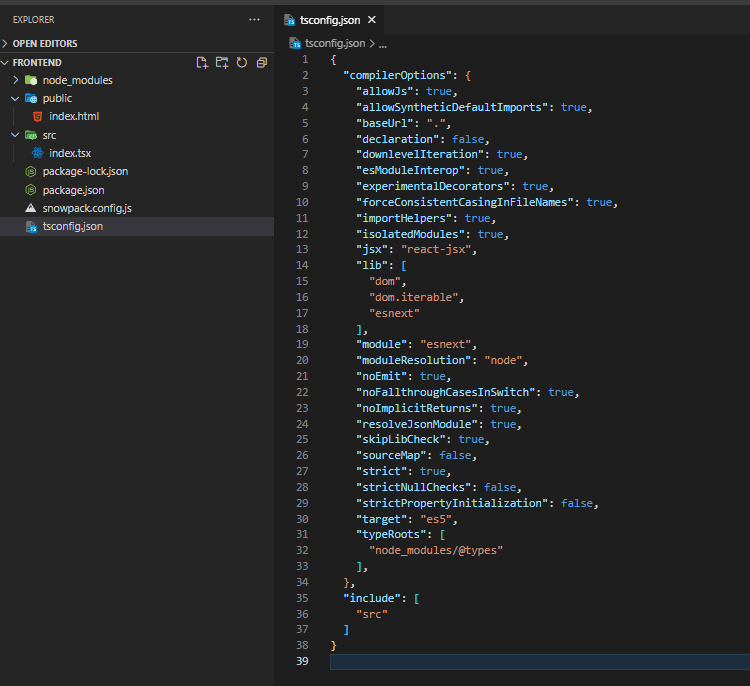Click the triangle icon beside snowpack.config.js
Screen dimensions: 750x686
pyautogui.click(x=31, y=208)
